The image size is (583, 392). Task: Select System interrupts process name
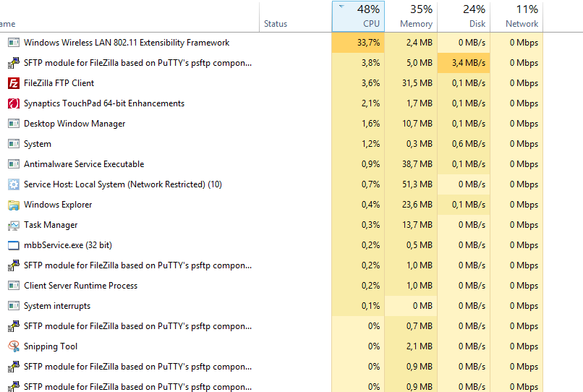point(57,306)
